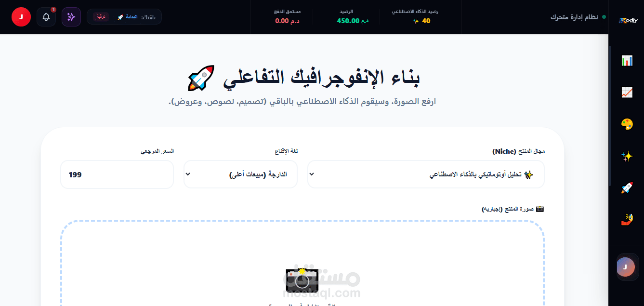
Task: Click the صورة المنتج (إجبارية) label
Action: pos(513,209)
